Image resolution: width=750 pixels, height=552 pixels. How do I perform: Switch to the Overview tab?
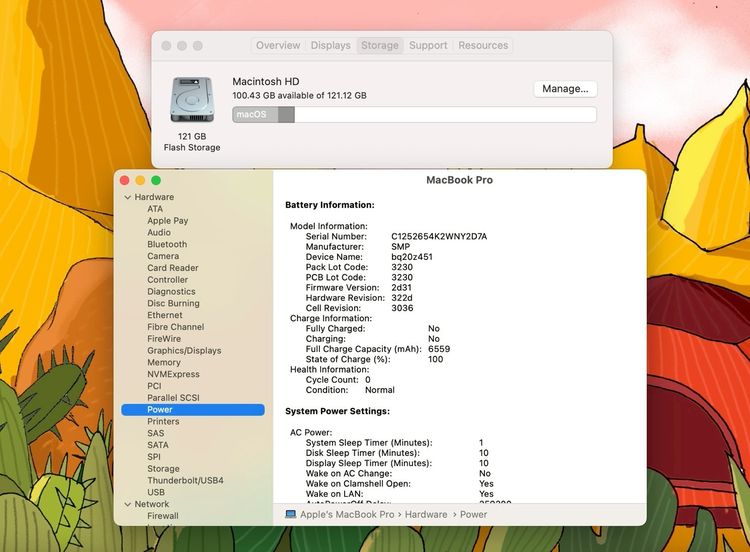[278, 45]
